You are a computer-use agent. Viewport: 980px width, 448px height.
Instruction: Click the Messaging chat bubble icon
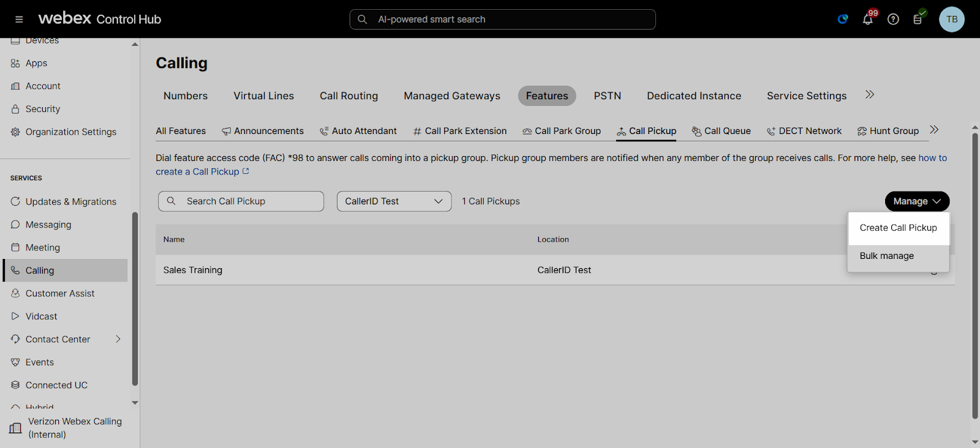(x=15, y=225)
